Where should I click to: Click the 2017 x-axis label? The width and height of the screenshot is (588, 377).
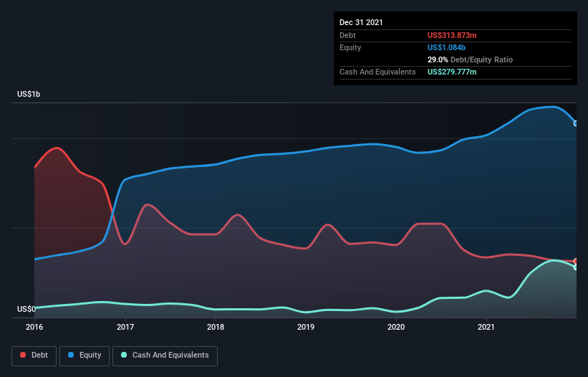pos(125,327)
